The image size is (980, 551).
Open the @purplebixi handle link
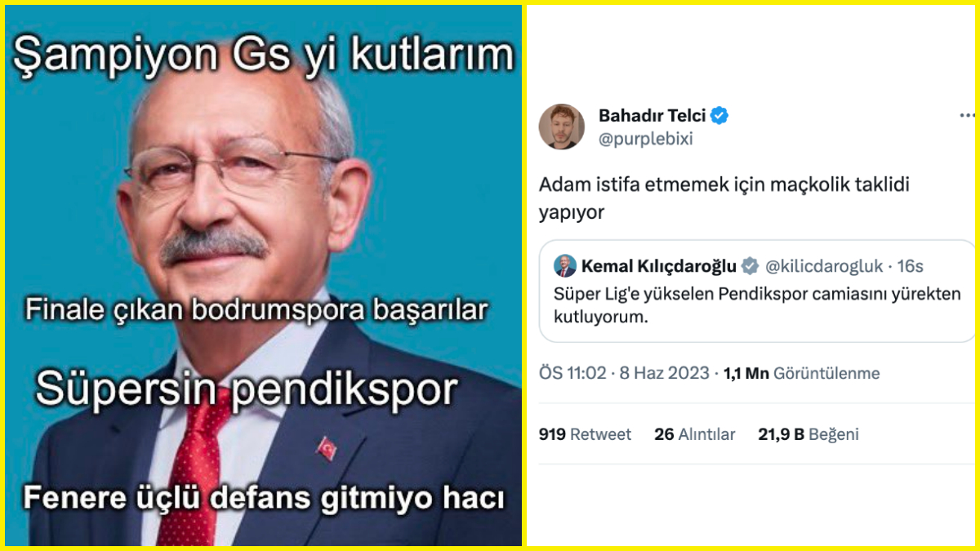645,139
